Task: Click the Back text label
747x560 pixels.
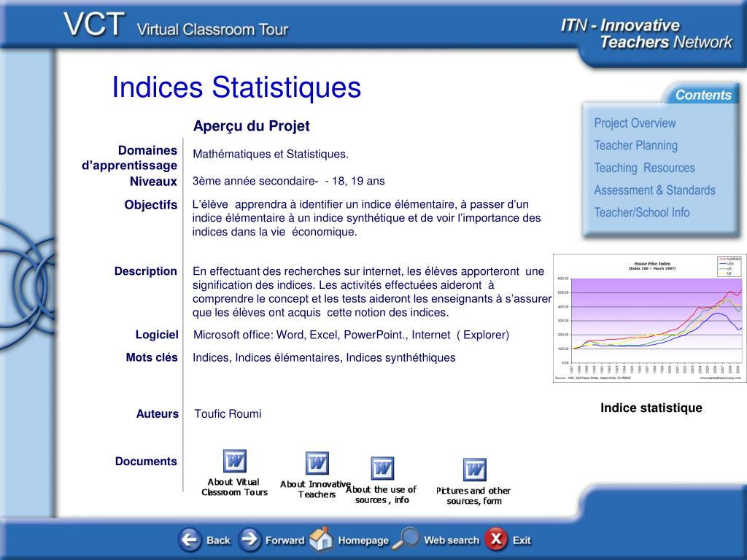Action: coord(218,540)
